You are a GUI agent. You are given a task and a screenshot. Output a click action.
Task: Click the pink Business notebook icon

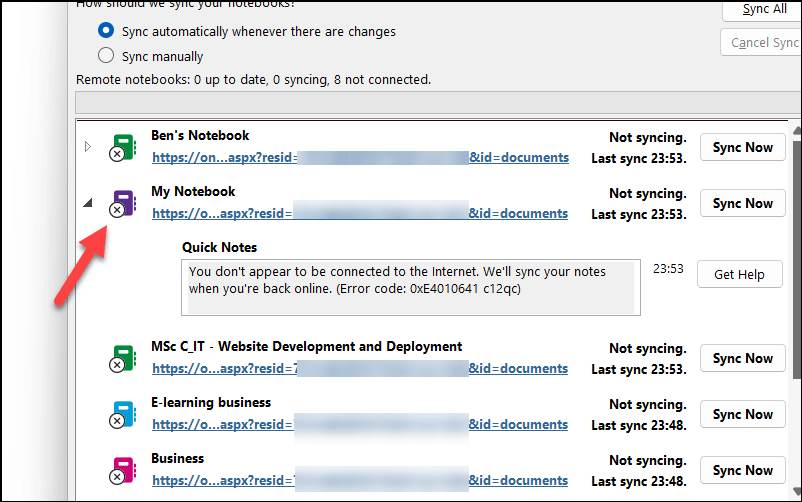(x=123, y=470)
